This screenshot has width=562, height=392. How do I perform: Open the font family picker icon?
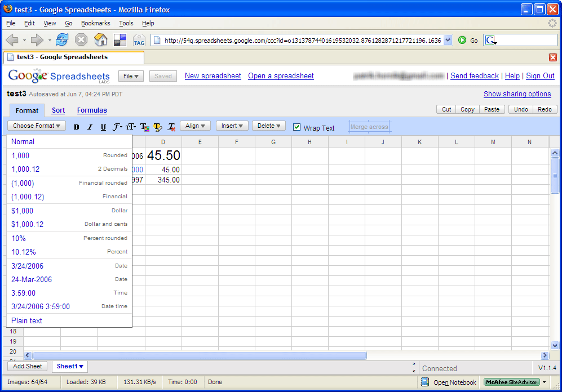tap(117, 127)
